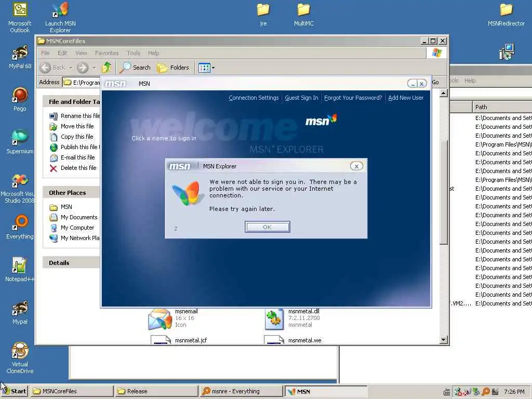Open the Favorites menu in MSNCoreFiles
The image size is (532, 399).
(x=107, y=53)
